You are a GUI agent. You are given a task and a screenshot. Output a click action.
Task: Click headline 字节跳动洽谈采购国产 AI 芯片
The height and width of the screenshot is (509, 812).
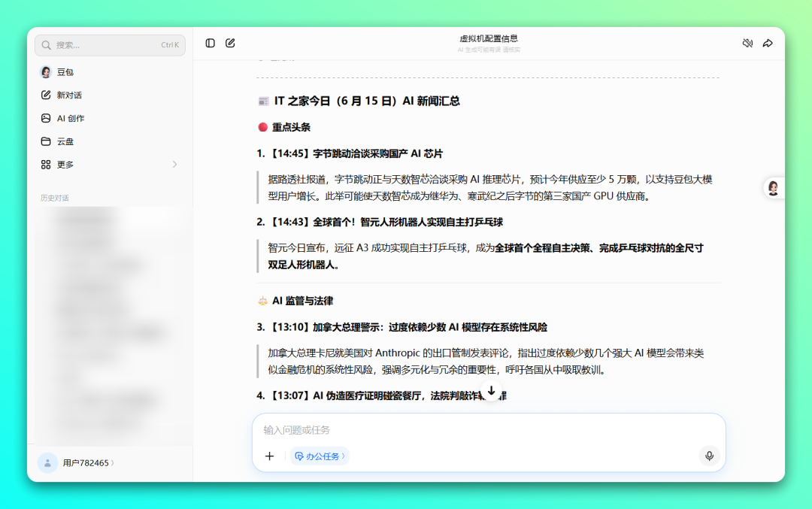tap(377, 154)
